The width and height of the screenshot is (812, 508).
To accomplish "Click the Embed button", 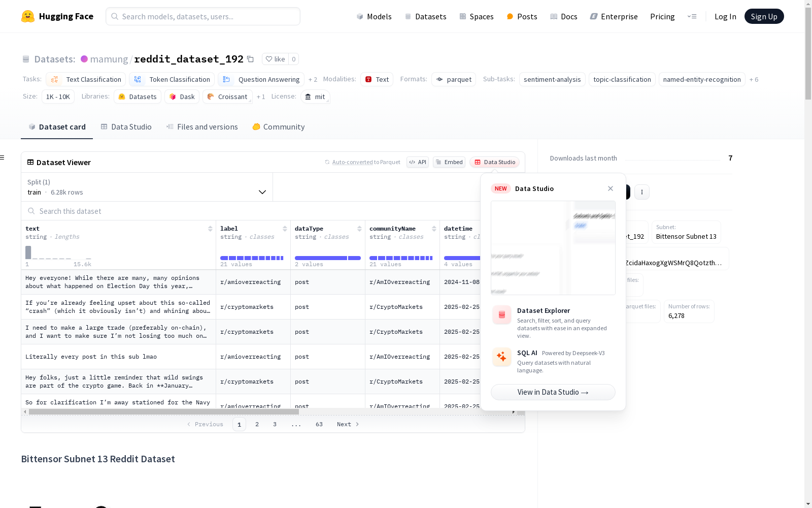I will (449, 162).
